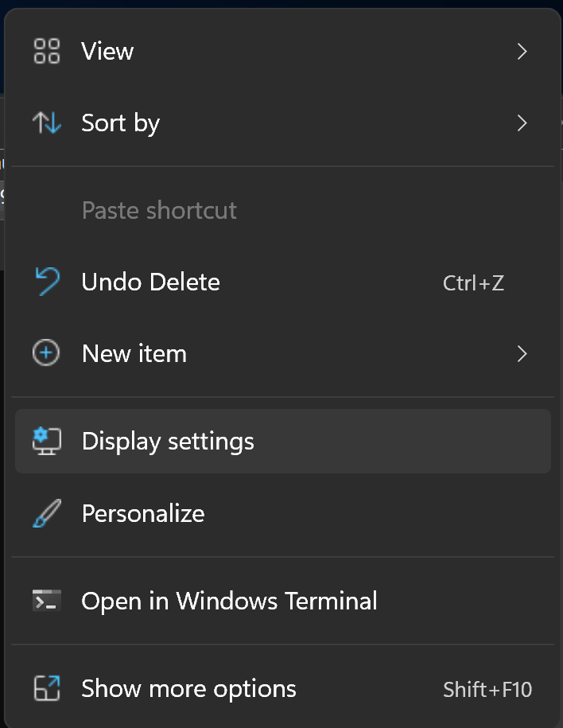Select Personalize from the menu

click(x=142, y=512)
